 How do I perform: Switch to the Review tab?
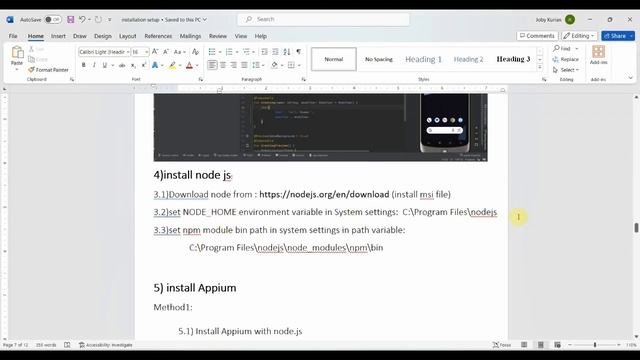(218, 36)
